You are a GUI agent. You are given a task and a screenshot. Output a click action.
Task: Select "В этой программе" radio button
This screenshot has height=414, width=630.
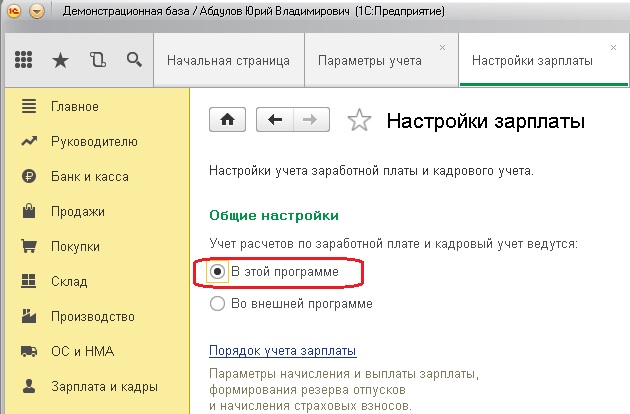[x=217, y=271]
